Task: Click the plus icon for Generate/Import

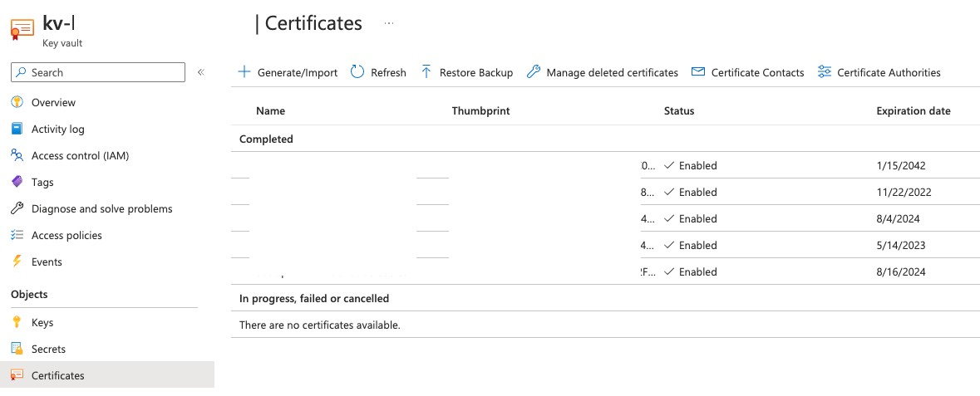Action: [244, 72]
